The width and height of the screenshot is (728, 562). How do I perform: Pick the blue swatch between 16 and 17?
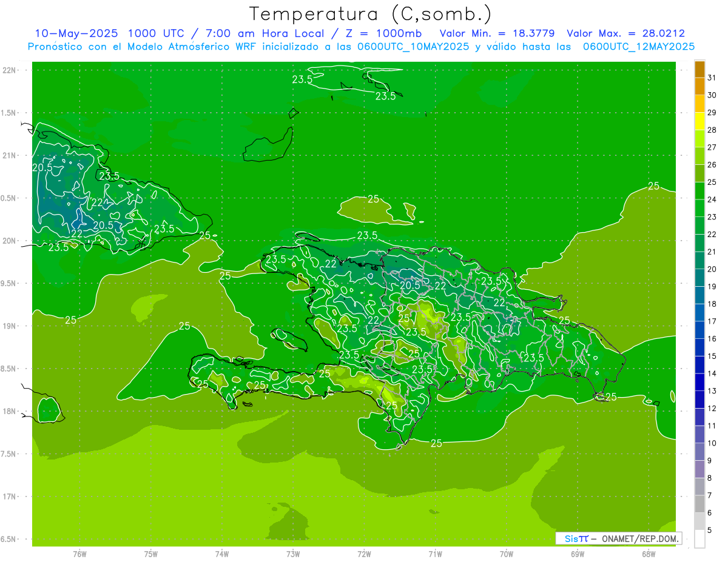click(699, 330)
